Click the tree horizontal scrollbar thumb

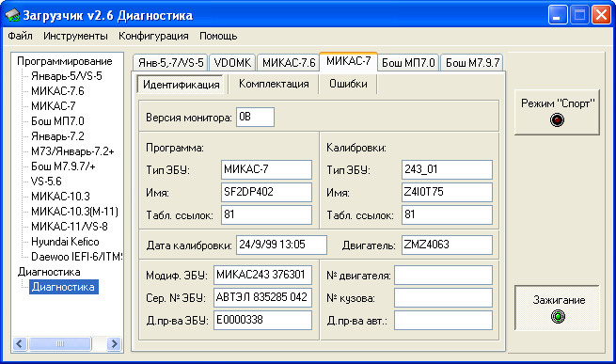click(60, 343)
